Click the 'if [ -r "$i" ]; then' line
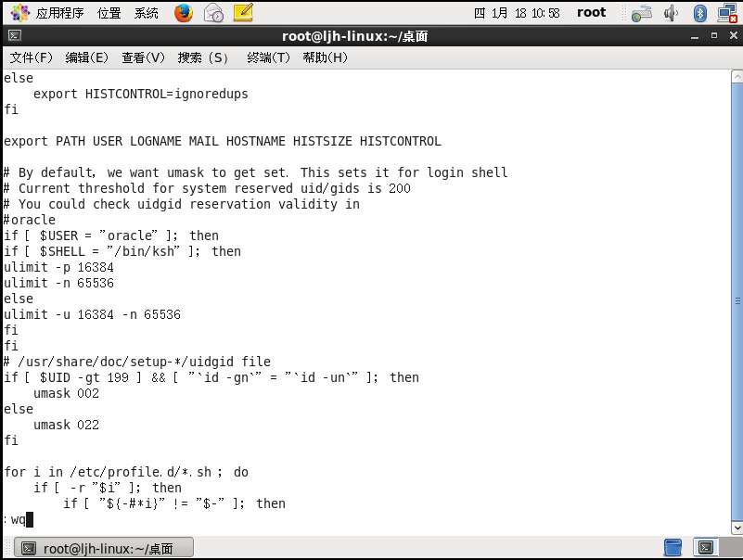The height and width of the screenshot is (560, 743). tap(107, 488)
